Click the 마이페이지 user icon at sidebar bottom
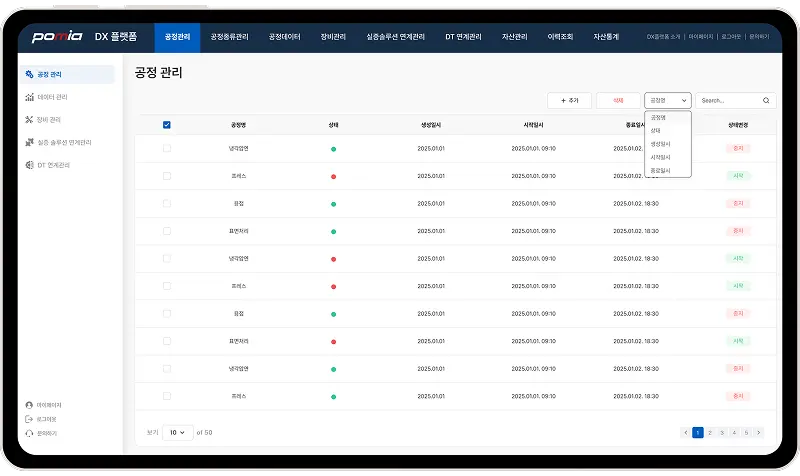This screenshot has width=800, height=476. click(29, 405)
